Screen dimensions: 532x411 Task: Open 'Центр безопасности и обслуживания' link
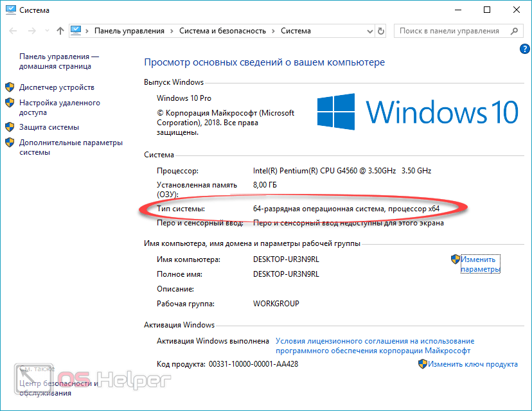[58, 389]
